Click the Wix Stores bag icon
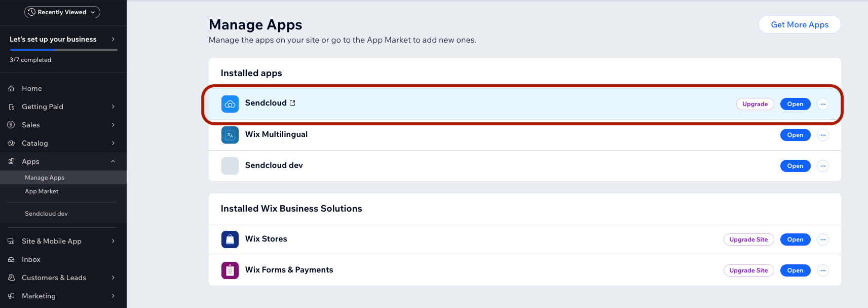868x308 pixels. coord(230,239)
